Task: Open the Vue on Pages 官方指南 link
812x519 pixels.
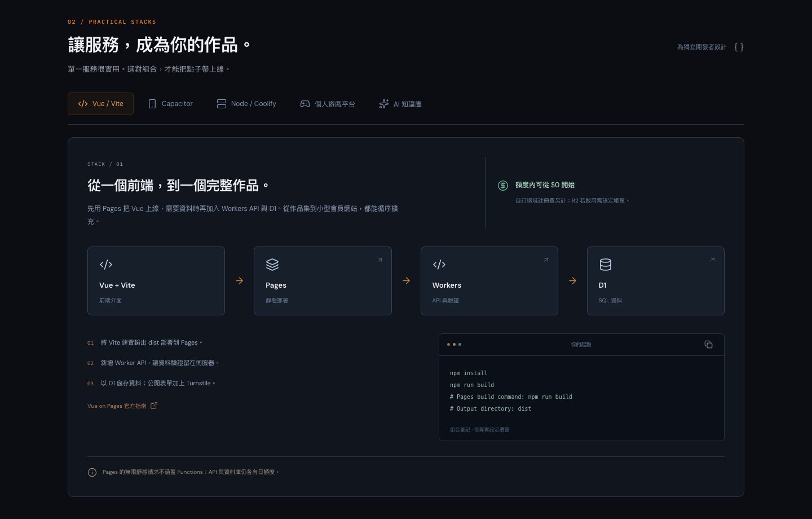Action: pos(122,406)
